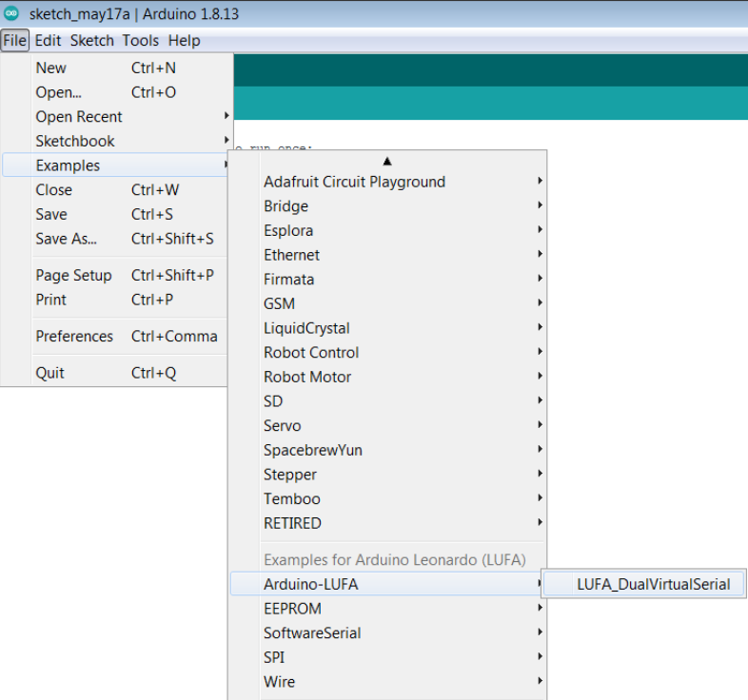Expand the Bridge examples submenu

click(387, 206)
